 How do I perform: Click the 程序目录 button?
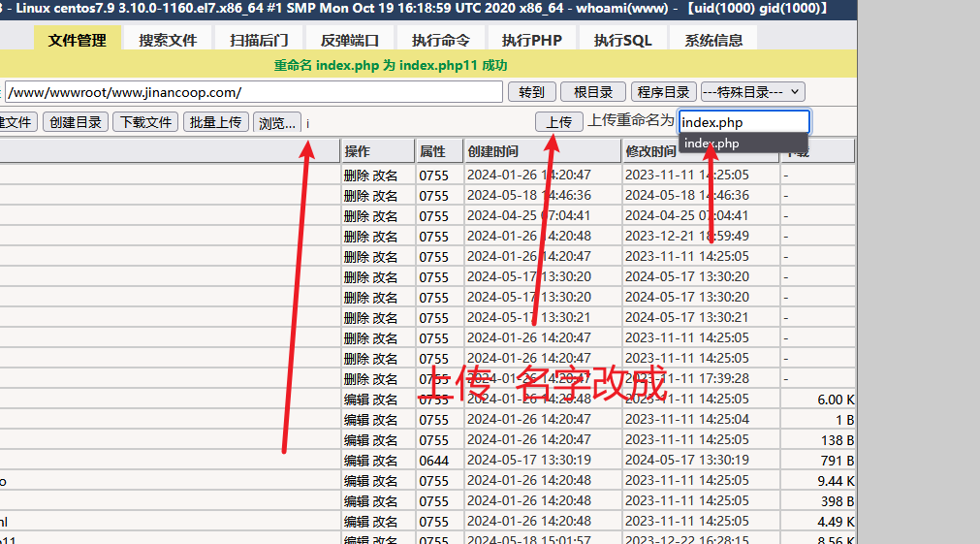(x=663, y=92)
